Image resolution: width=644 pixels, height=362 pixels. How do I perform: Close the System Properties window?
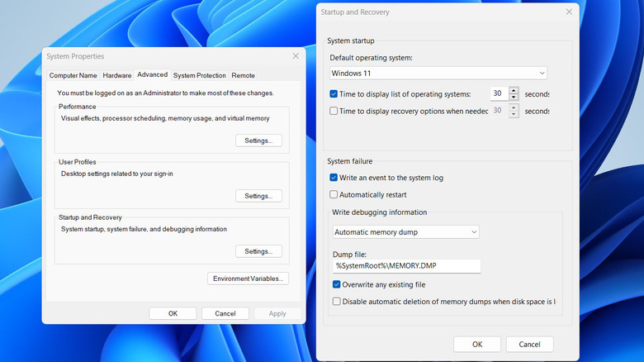tap(296, 56)
